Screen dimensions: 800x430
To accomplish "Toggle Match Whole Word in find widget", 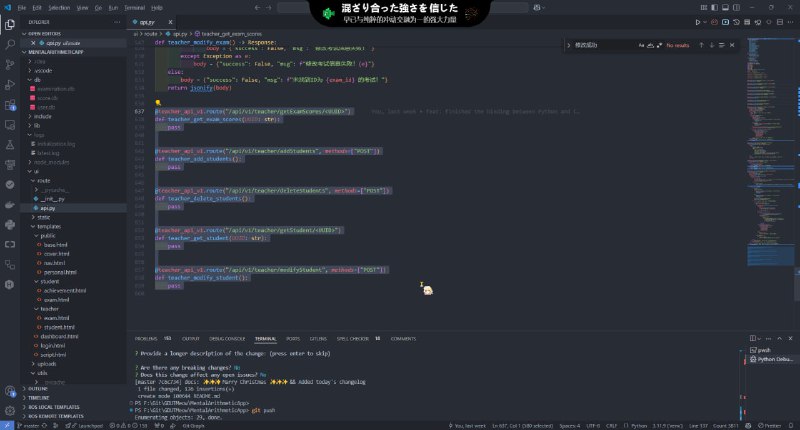I will tap(649, 45).
